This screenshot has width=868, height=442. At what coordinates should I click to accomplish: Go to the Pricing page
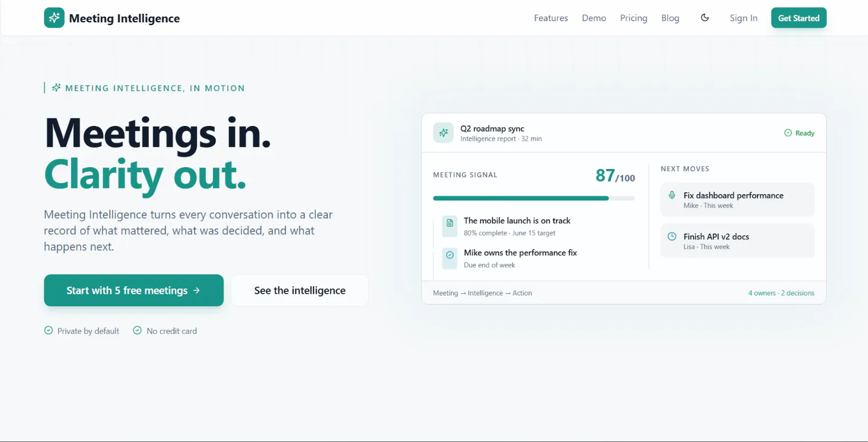pos(633,18)
